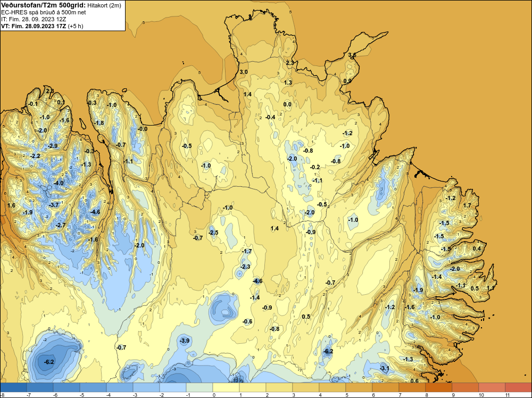Click the "-0.6" temperature value on the map
532x398 pixels.
[x=247, y=321]
